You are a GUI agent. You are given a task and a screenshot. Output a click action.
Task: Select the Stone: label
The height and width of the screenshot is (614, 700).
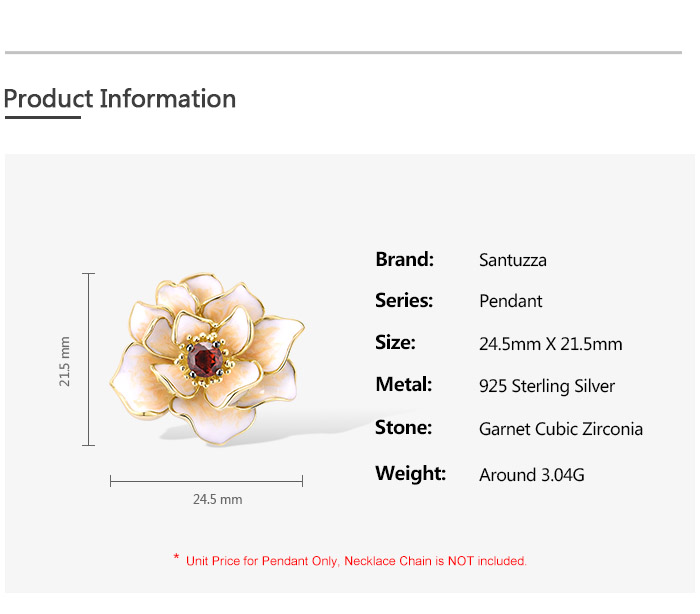coord(403,428)
